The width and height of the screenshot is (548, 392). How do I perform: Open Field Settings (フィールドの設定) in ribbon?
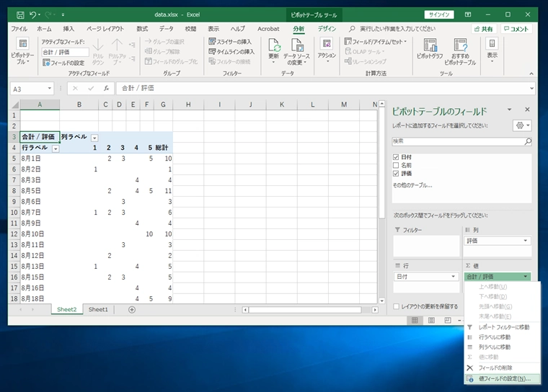coord(63,63)
